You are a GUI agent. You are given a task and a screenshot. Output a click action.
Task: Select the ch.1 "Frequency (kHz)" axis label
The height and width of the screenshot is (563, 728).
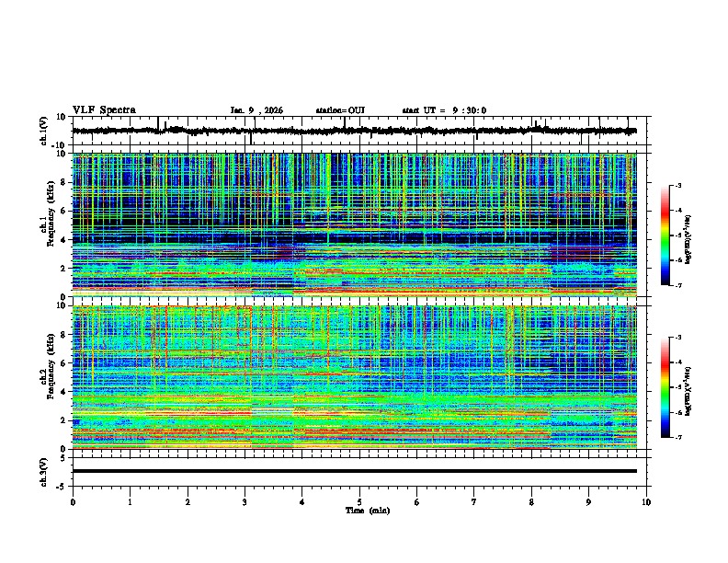pos(51,214)
